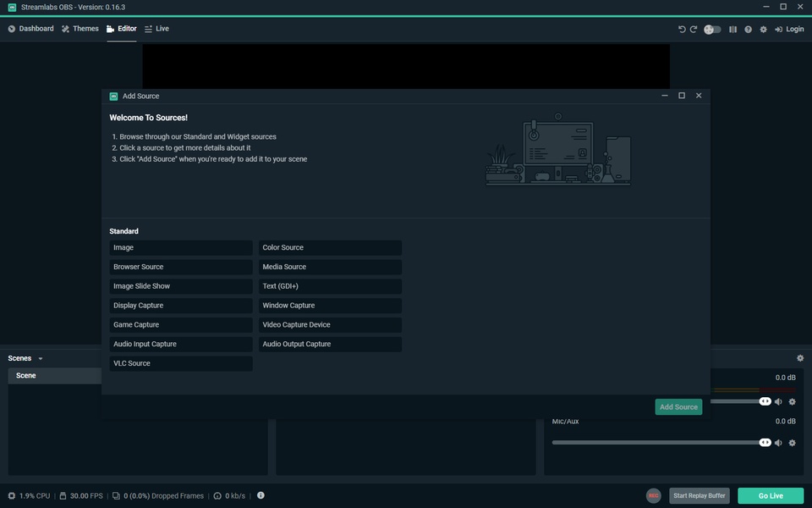Adjust the Mic/Aux volume slider
Viewport: 812px width, 508px height.
coord(661,443)
